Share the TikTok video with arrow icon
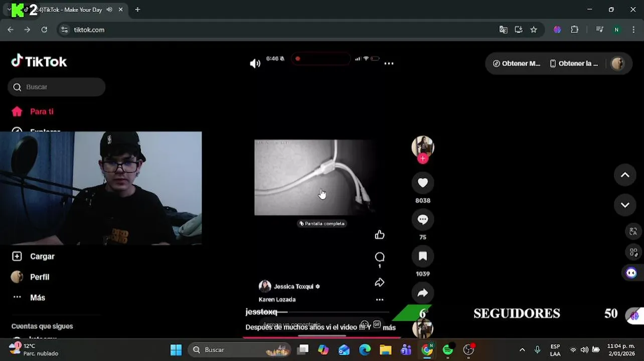 [x=423, y=293]
